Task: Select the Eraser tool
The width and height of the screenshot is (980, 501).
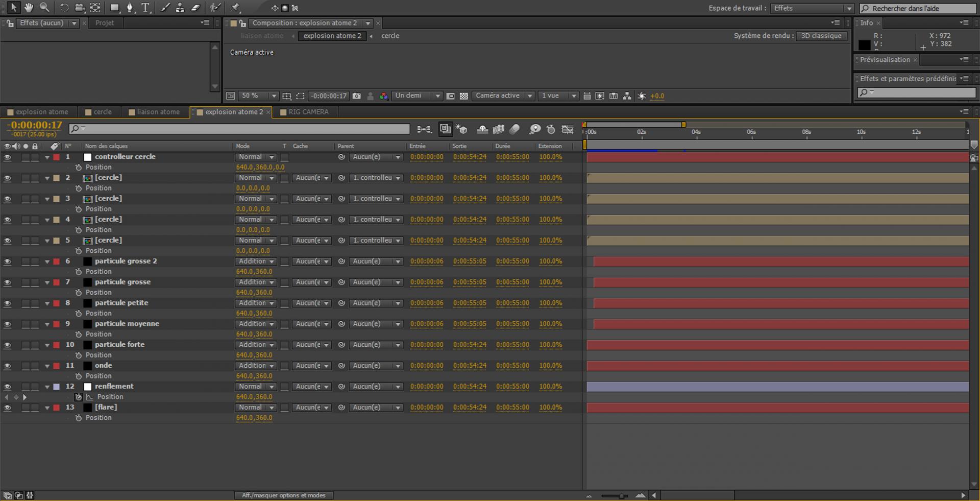Action: click(x=195, y=8)
